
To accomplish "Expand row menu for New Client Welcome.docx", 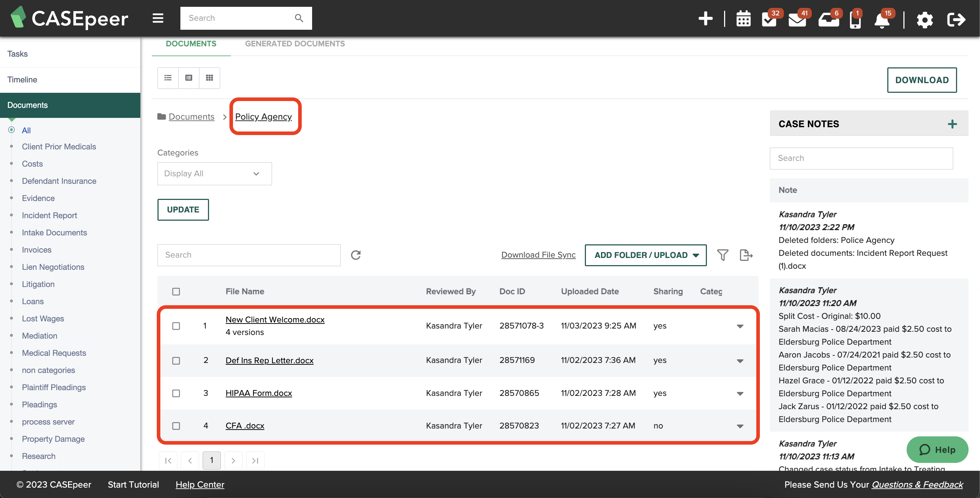I will click(x=740, y=326).
